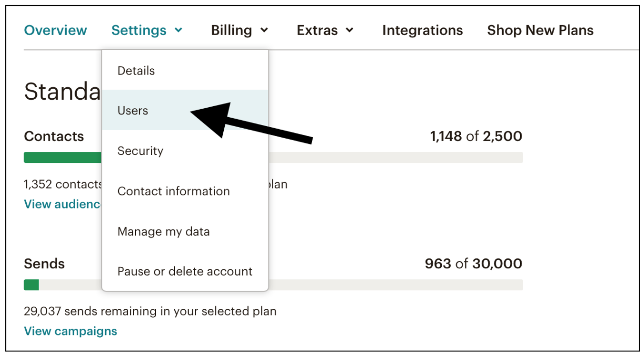Click the Sends usage progress bar
This screenshot has width=644, height=355.
(x=394, y=285)
